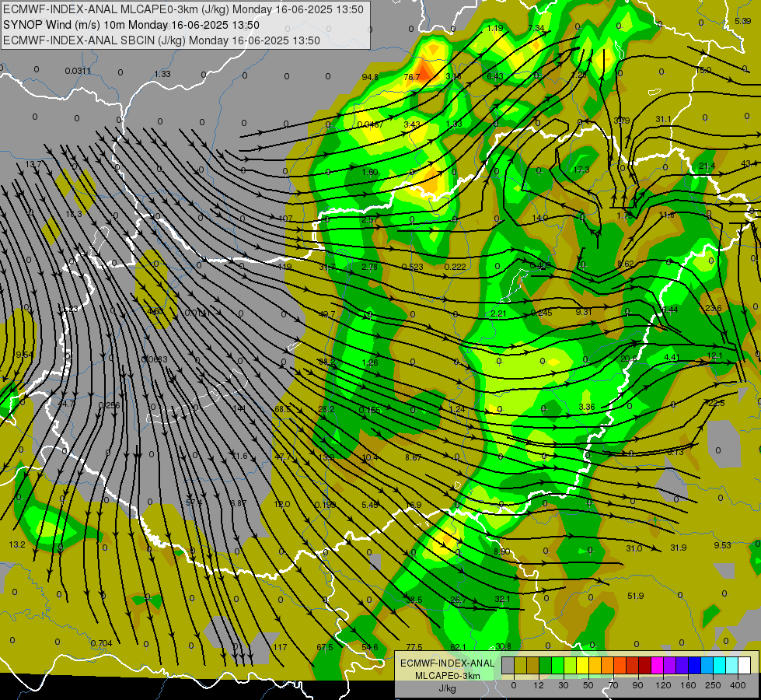Click the map value 9.53
761x700 pixels.
pyautogui.click(x=722, y=545)
